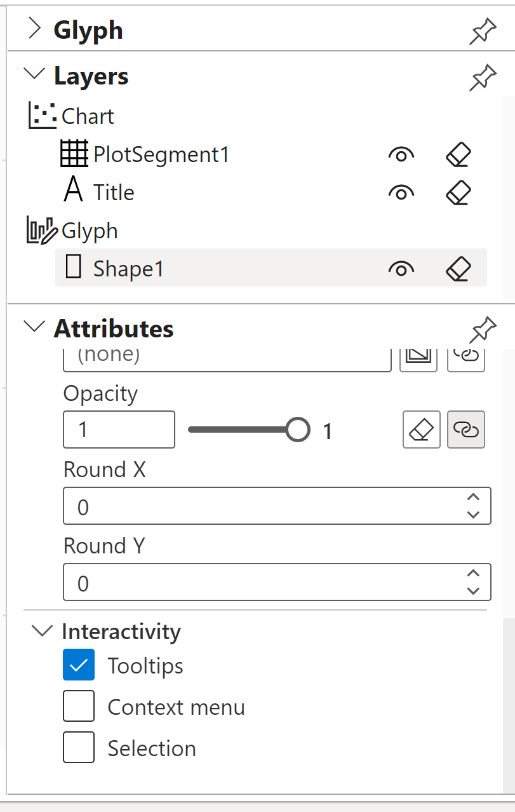Image resolution: width=515 pixels, height=812 pixels.
Task: Erase the PlotSegment1 layer
Action: pyautogui.click(x=458, y=154)
